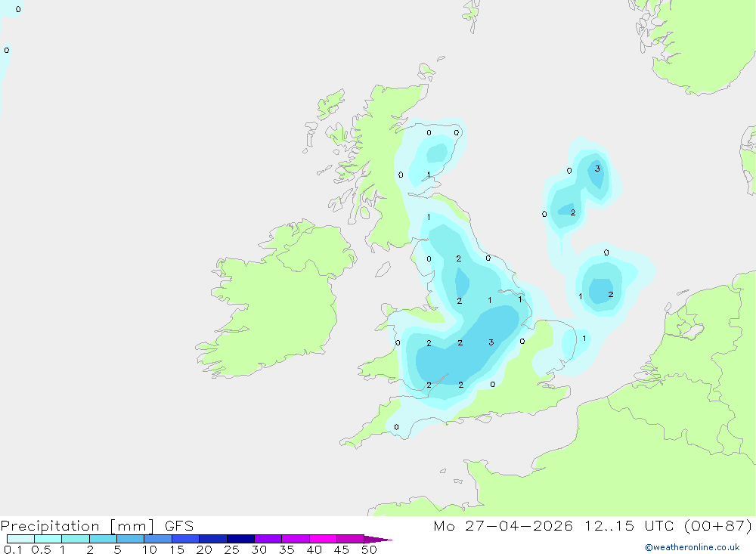Click the 45 to 50 mm legend swatch

click(350, 539)
